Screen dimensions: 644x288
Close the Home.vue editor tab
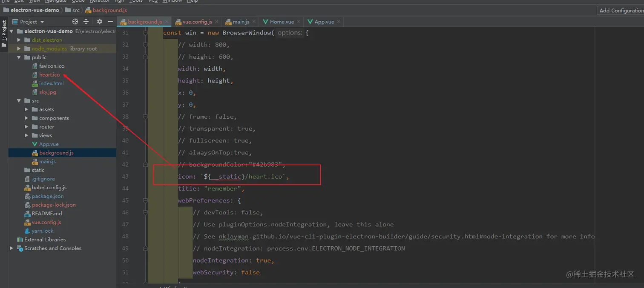pos(299,22)
